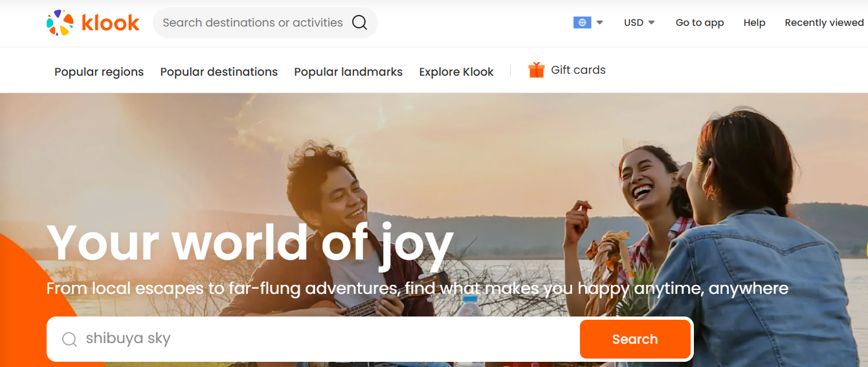Open the Popular regions menu
Viewport: 868px width, 367px height.
tap(99, 72)
